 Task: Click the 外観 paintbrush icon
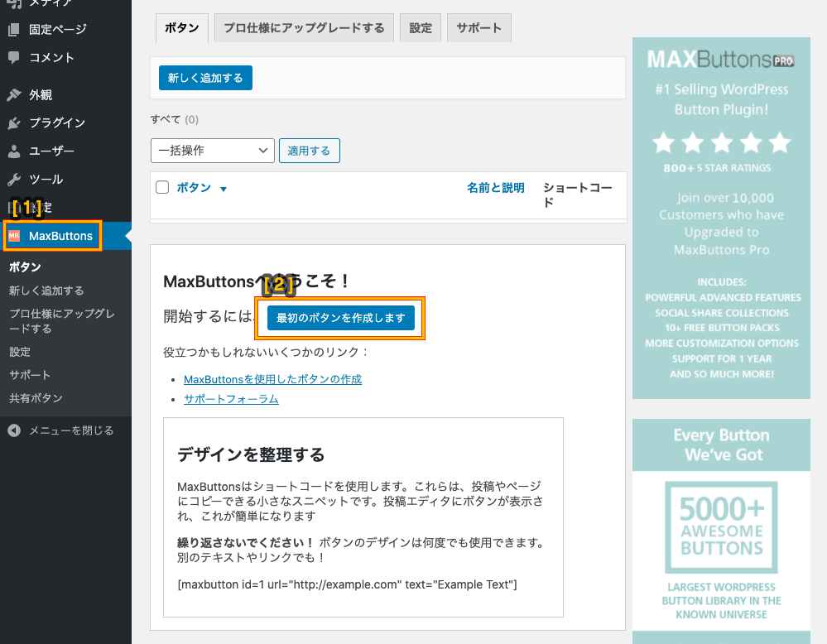[x=14, y=95]
